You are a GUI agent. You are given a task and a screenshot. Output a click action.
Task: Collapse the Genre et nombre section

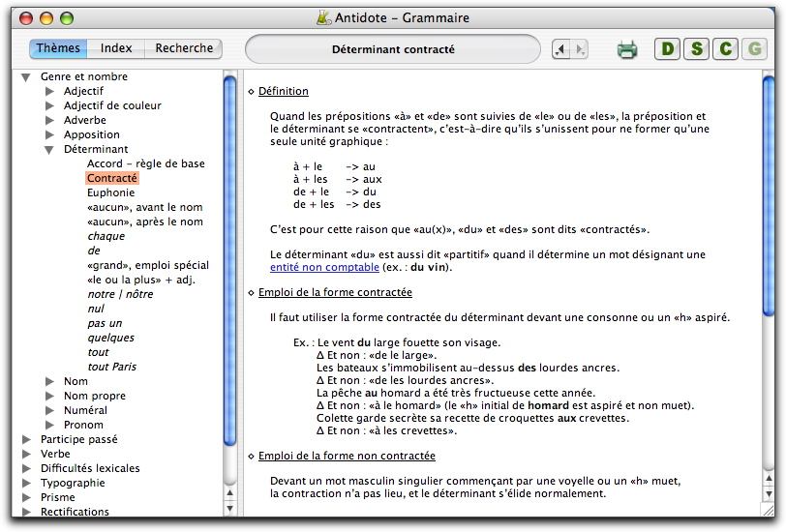point(26,77)
